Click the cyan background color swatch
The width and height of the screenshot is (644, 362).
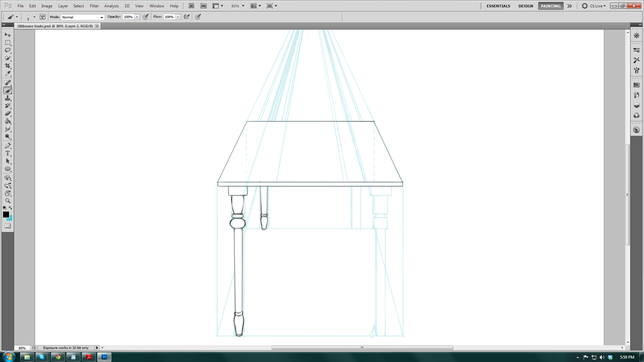click(11, 218)
